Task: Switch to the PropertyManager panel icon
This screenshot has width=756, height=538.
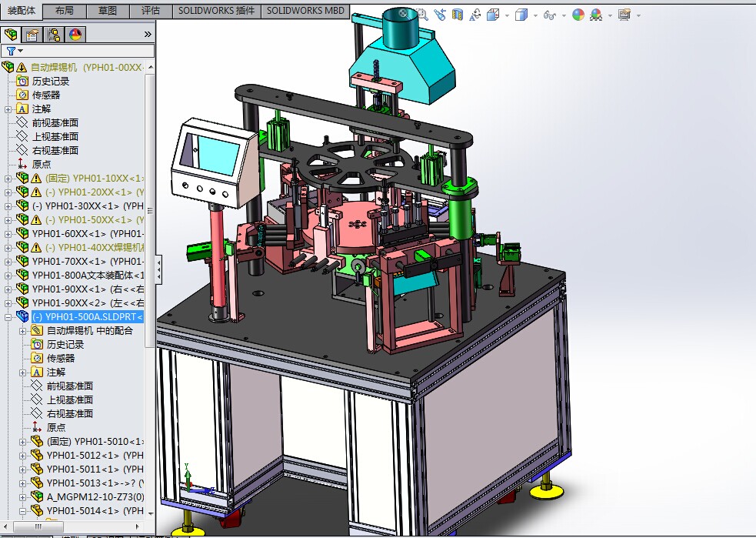Action: [32, 34]
